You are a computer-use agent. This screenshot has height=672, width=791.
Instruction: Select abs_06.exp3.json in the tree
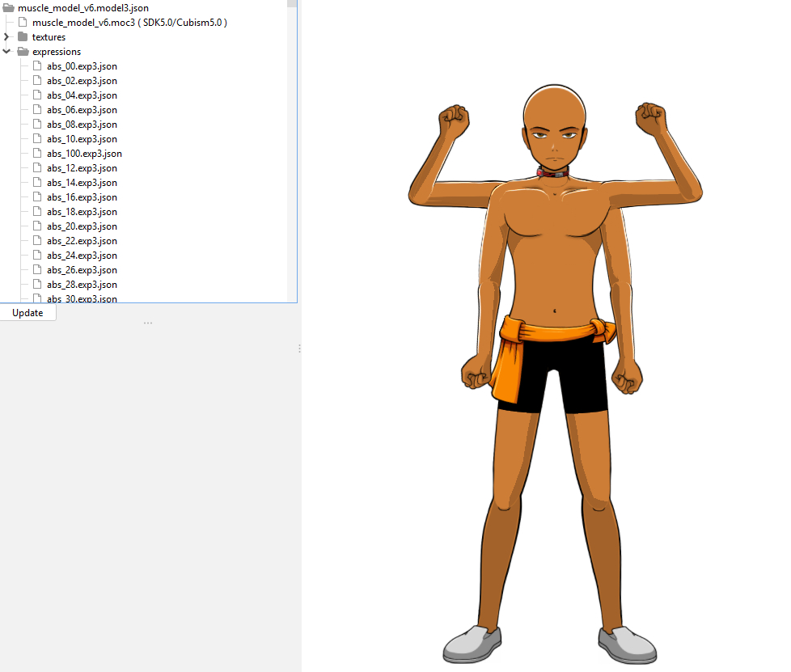click(82, 110)
